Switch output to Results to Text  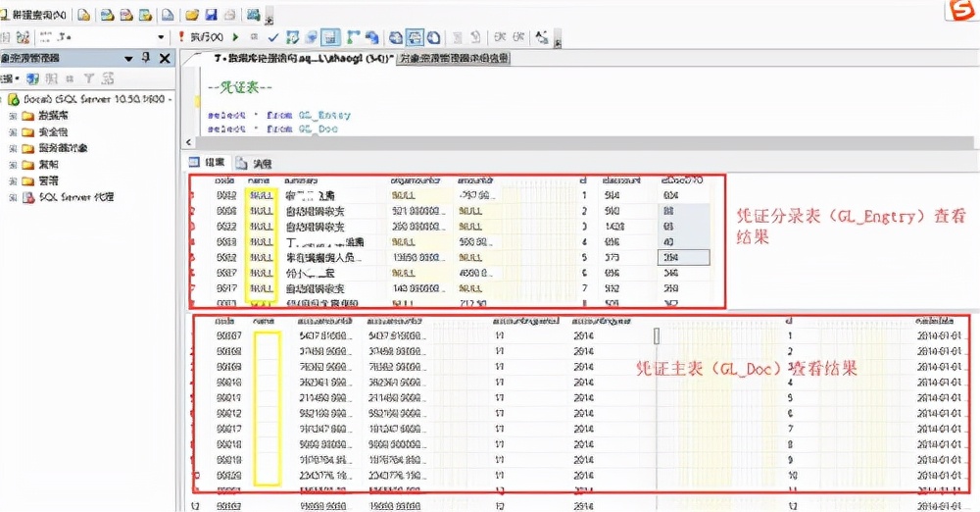coord(396,37)
